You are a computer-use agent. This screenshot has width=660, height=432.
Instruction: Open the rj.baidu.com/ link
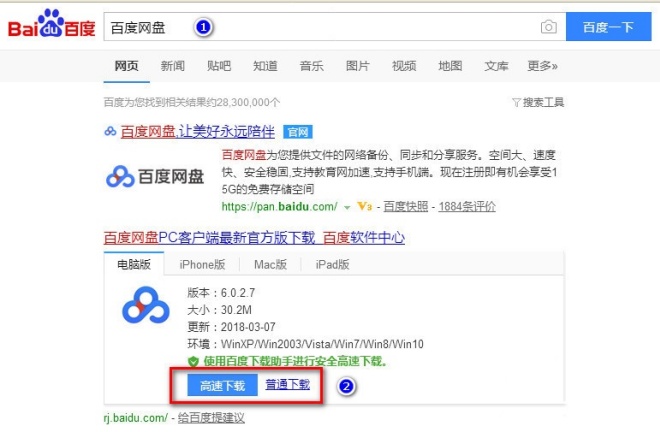(136, 418)
